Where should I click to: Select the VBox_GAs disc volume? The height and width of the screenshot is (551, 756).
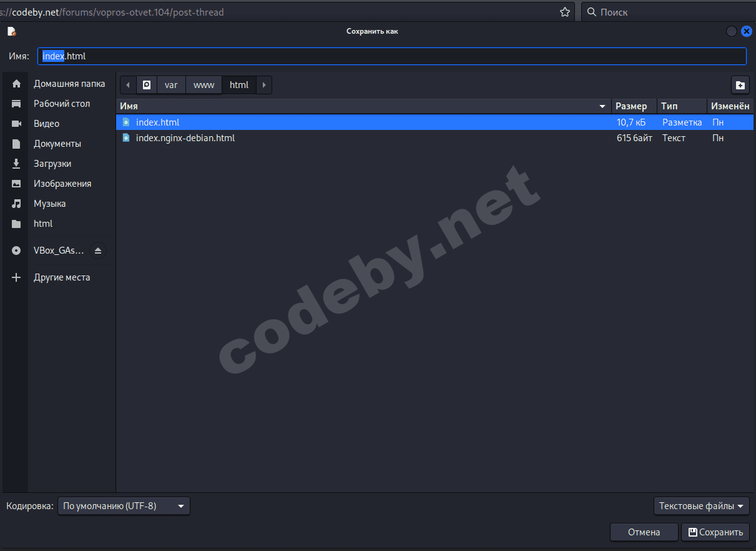59,251
